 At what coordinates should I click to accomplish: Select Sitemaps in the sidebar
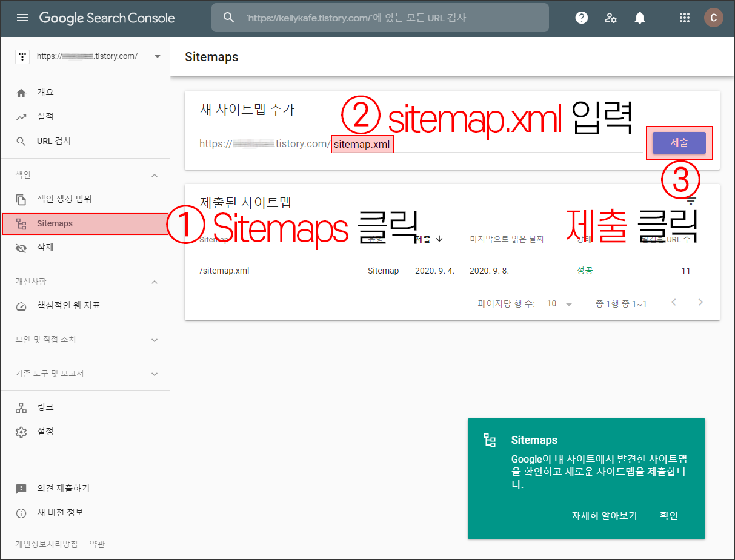(85, 223)
